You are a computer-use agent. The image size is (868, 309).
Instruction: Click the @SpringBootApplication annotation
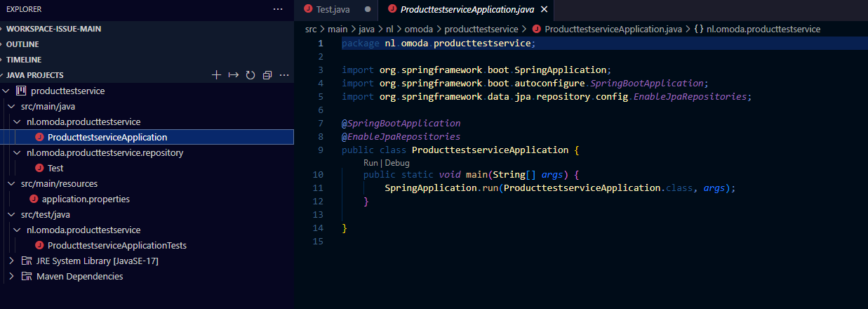tap(401, 123)
